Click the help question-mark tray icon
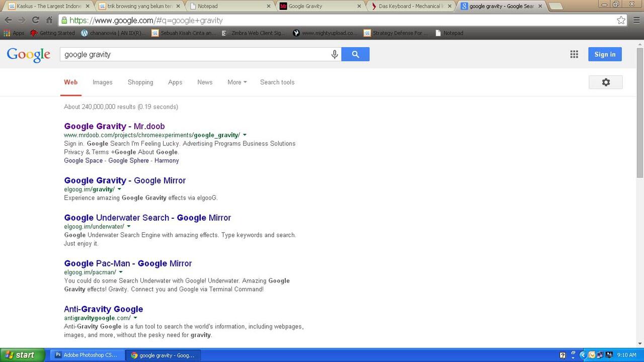The height and width of the screenshot is (362, 644). [x=562, y=355]
